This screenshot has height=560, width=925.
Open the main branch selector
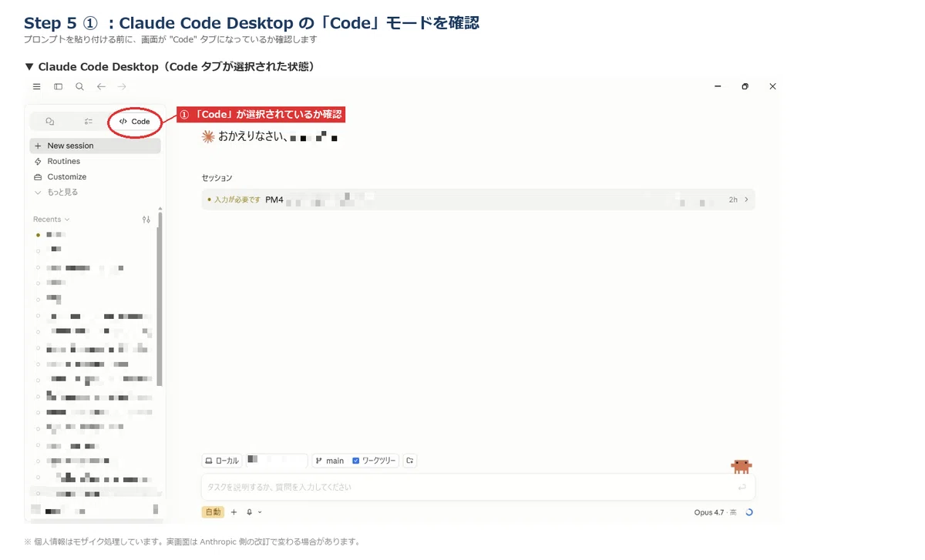pyautogui.click(x=330, y=461)
